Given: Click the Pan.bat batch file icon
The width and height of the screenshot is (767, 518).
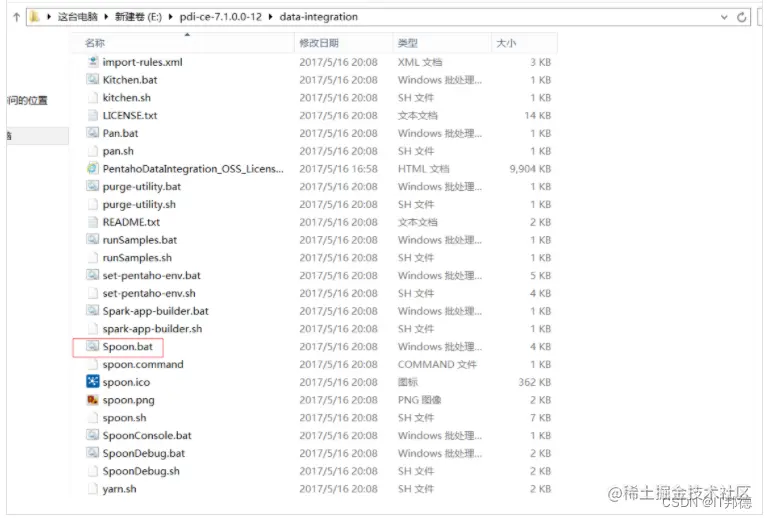Looking at the screenshot, I should [x=92, y=133].
